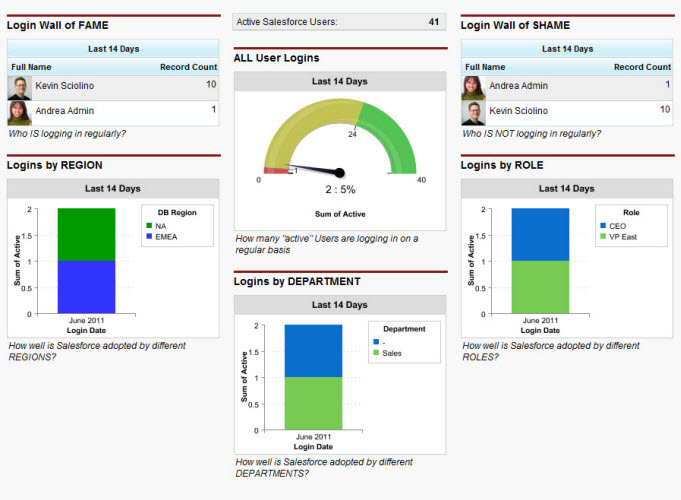
Task: Open Andrea Admin photo in Wall of FAME
Action: tap(20, 113)
